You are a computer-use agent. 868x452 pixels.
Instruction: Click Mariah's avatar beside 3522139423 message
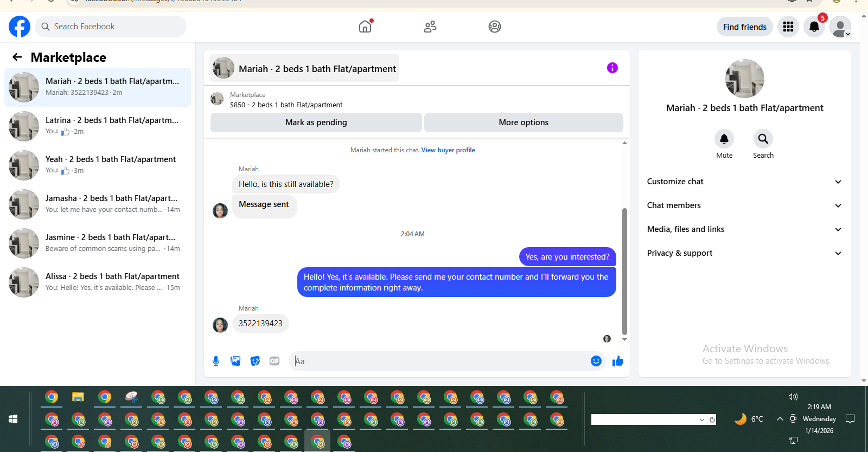220,325
